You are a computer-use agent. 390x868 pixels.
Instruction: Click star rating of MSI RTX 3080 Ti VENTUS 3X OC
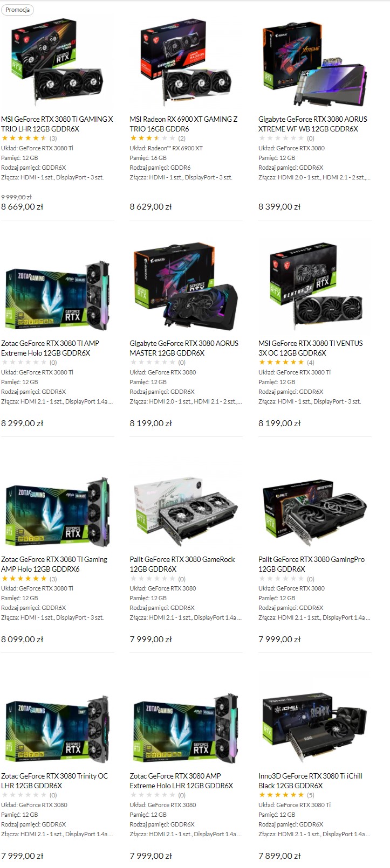click(282, 363)
